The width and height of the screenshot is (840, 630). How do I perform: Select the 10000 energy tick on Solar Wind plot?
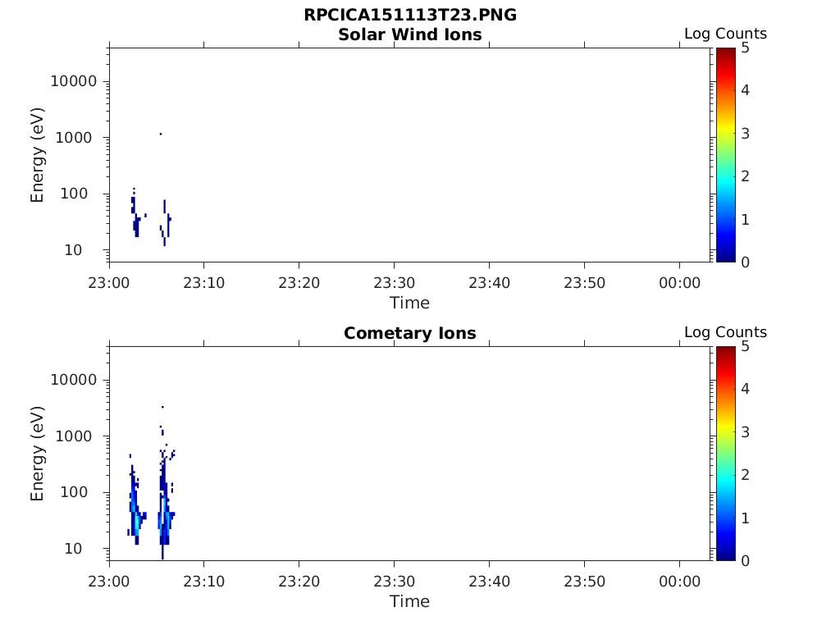coord(74,81)
